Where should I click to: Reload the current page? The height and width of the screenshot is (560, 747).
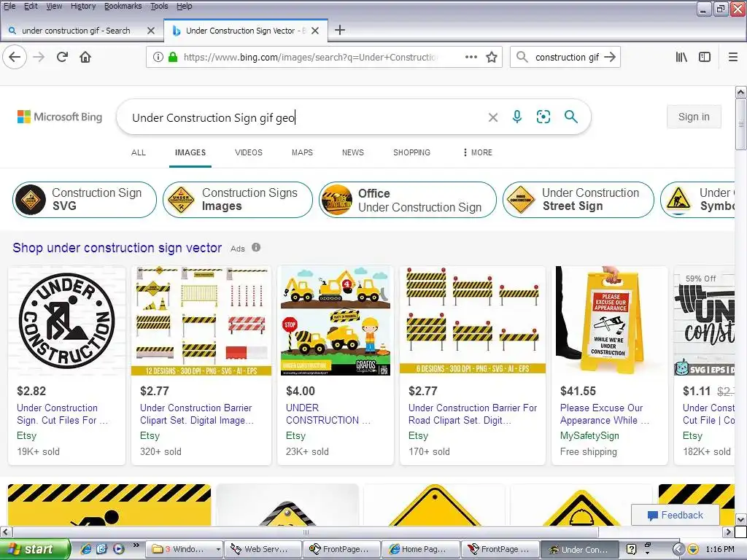[x=62, y=57]
